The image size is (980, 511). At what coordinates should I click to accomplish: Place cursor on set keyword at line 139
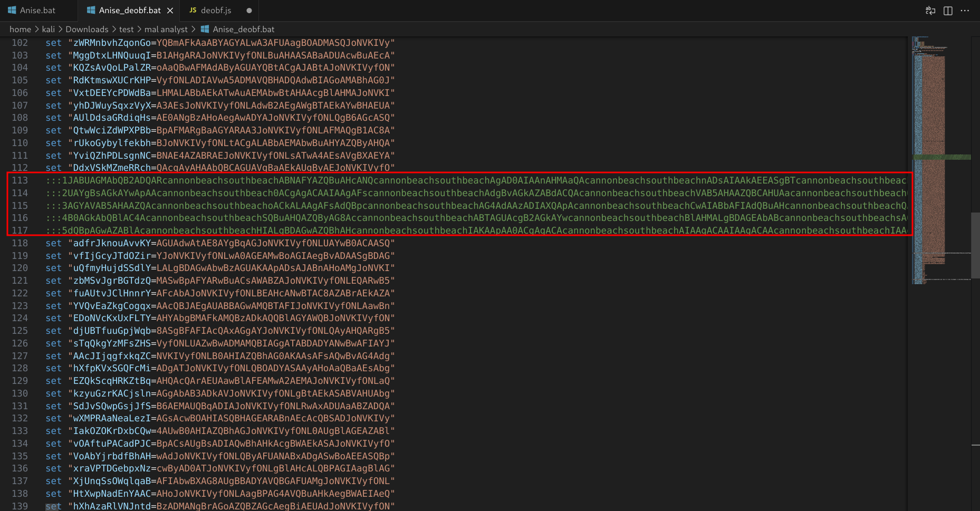click(53, 506)
